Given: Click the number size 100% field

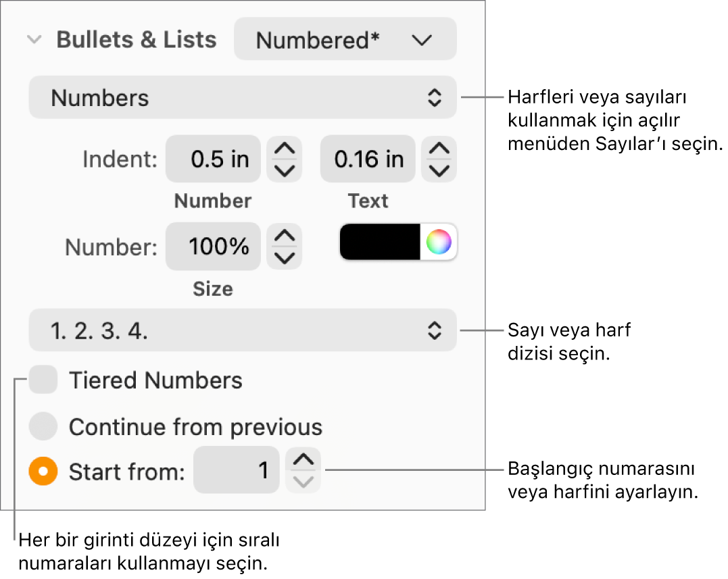Looking at the screenshot, I should [x=213, y=247].
